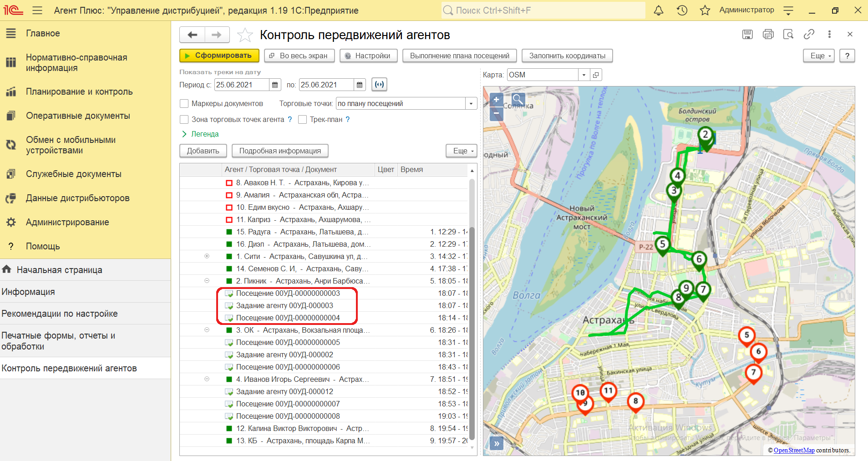Click red map marker number 8

tap(635, 403)
